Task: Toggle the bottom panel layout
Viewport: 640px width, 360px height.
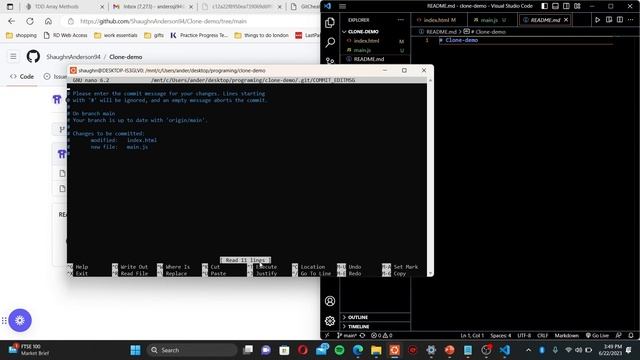Action: tap(556, 6)
